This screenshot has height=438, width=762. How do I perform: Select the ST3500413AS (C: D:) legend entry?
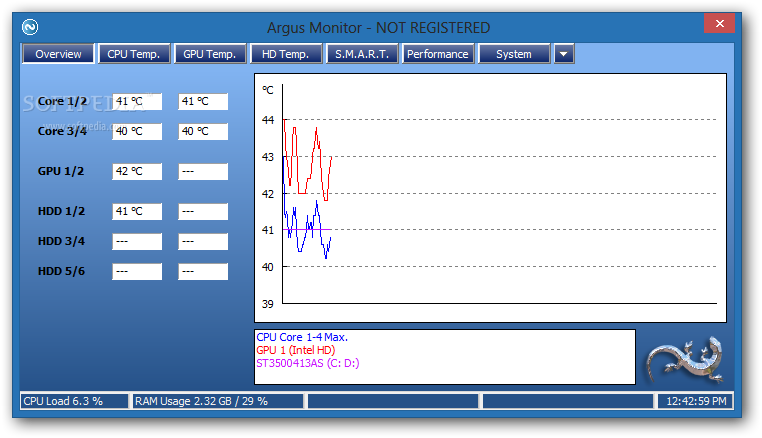pos(308,363)
